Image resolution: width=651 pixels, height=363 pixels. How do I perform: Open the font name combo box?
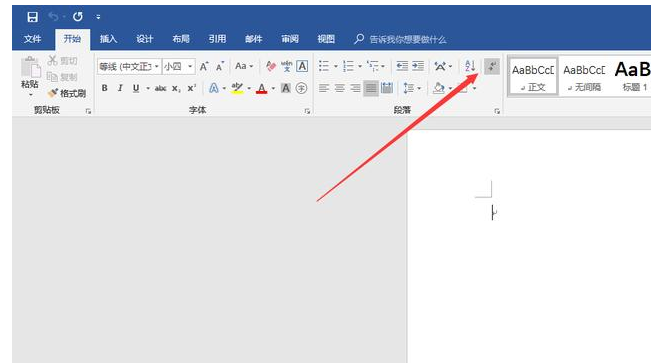tap(129, 66)
